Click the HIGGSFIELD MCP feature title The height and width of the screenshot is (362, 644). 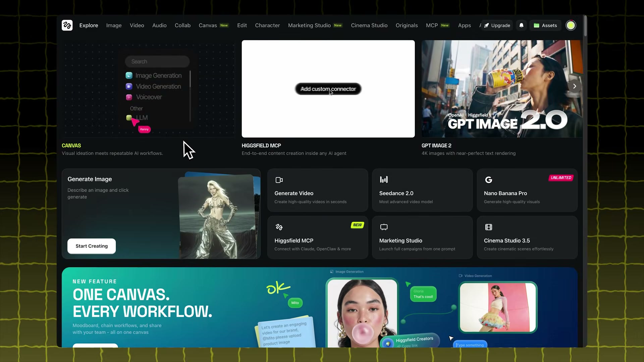click(261, 145)
